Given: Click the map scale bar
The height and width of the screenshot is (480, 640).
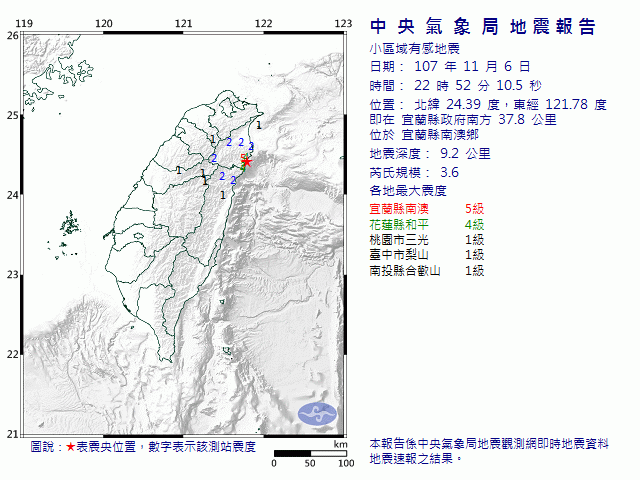Looking at the screenshot, I should pos(310,454).
